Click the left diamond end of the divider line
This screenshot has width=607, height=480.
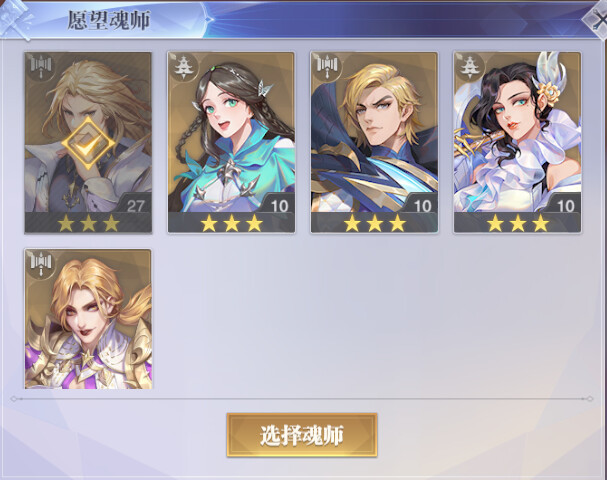pyautogui.click(x=14, y=399)
